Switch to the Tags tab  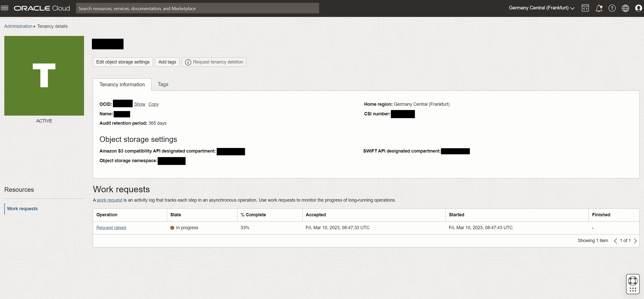point(163,84)
